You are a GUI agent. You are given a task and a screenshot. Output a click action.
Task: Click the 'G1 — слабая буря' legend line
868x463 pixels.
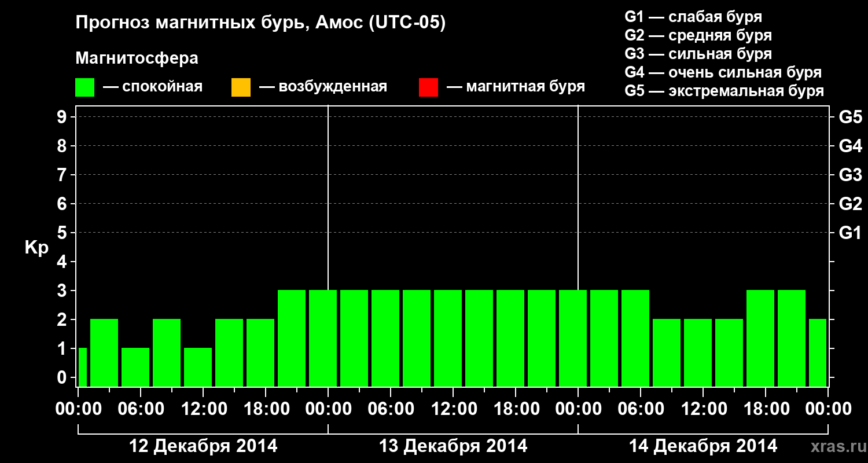[693, 17]
